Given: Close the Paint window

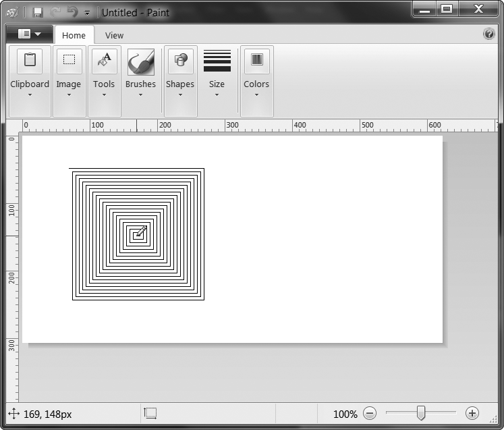Looking at the screenshot, I should [x=478, y=9].
